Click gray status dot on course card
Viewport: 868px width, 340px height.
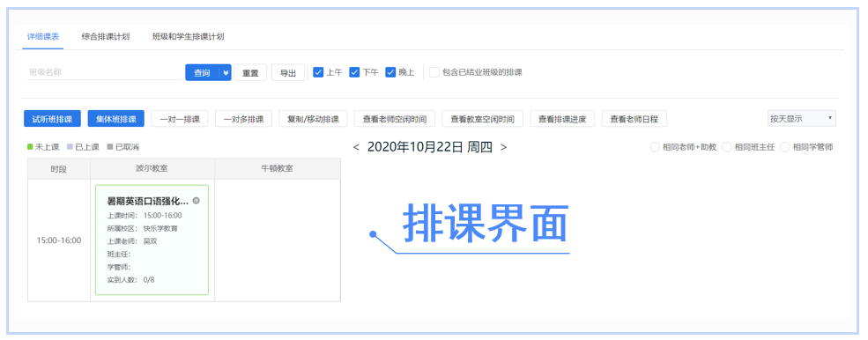pyautogui.click(x=196, y=201)
